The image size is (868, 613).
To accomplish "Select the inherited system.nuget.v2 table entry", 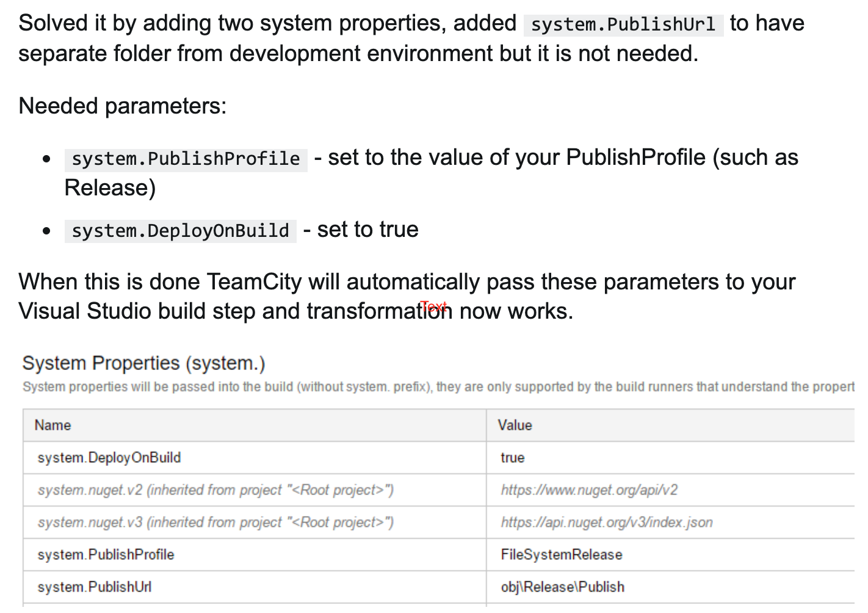I will 215,490.
